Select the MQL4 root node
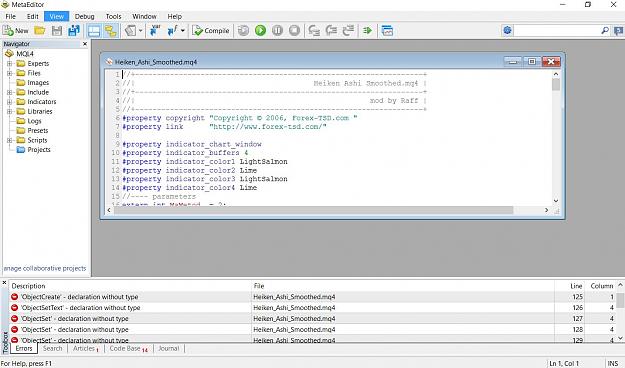This screenshot has height=368, width=625. click(25, 54)
